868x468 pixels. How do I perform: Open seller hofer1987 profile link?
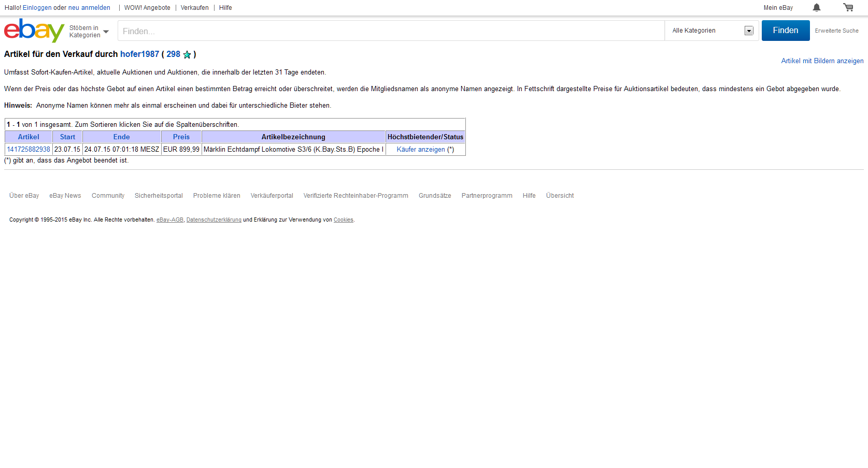point(140,54)
